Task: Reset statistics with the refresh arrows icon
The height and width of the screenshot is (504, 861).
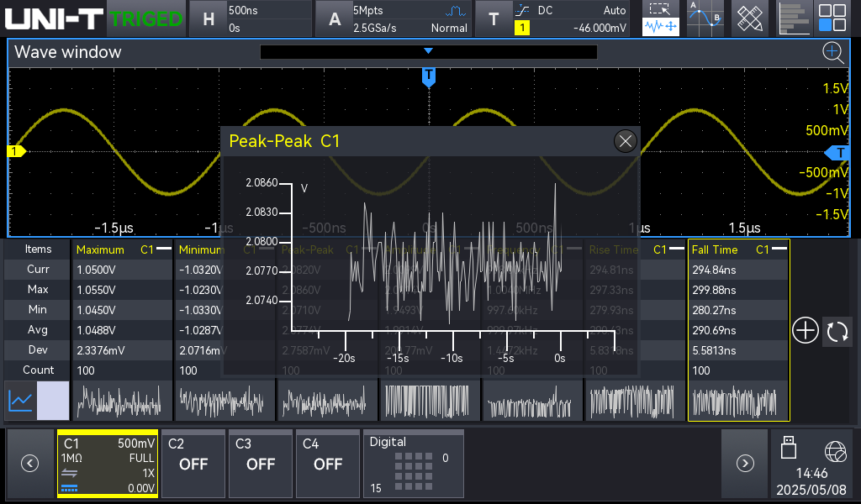Action: pyautogui.click(x=837, y=331)
